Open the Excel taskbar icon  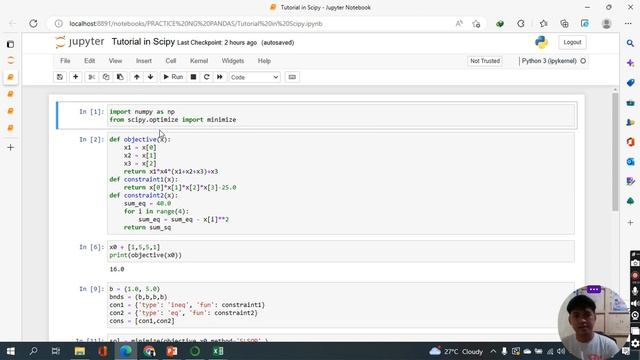point(218,351)
